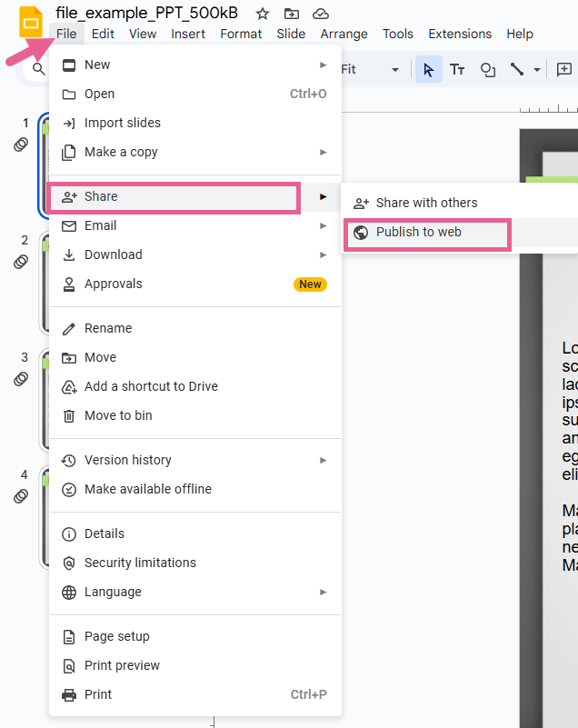
Task: Click Share with others
Action: (x=426, y=203)
